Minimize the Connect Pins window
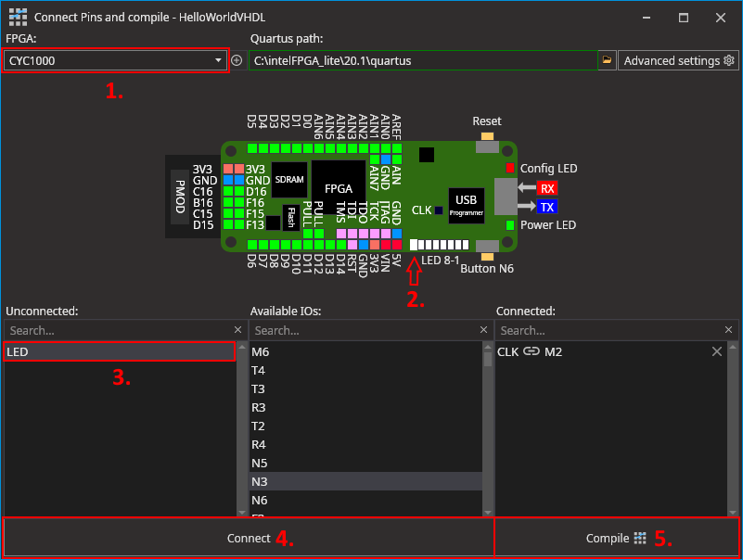Image resolution: width=743 pixels, height=560 pixels. point(647,18)
